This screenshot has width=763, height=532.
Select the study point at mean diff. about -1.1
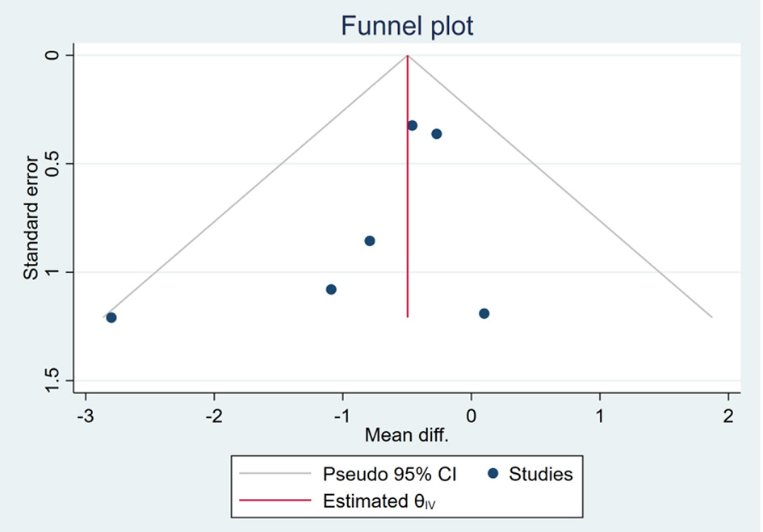tap(331, 289)
